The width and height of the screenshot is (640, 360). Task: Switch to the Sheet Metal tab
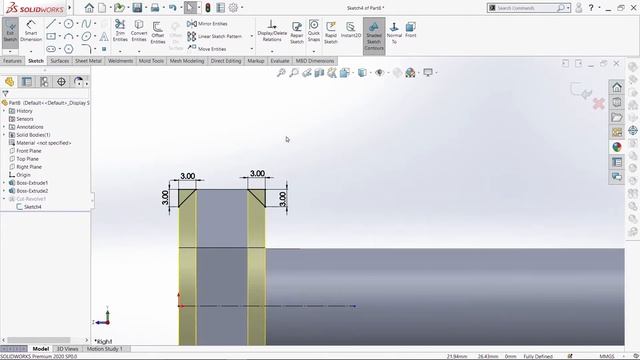pos(88,61)
